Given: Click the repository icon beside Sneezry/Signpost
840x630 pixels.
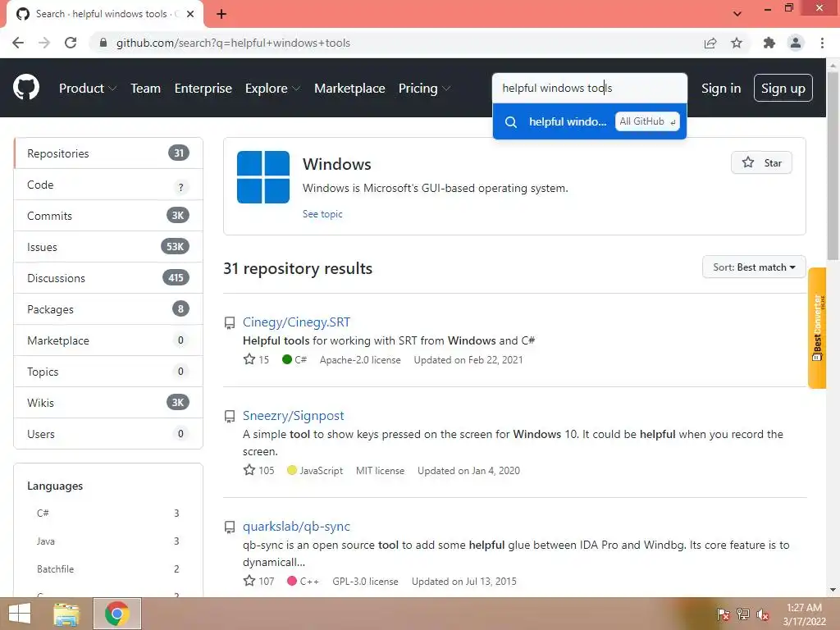Looking at the screenshot, I should pyautogui.click(x=230, y=416).
